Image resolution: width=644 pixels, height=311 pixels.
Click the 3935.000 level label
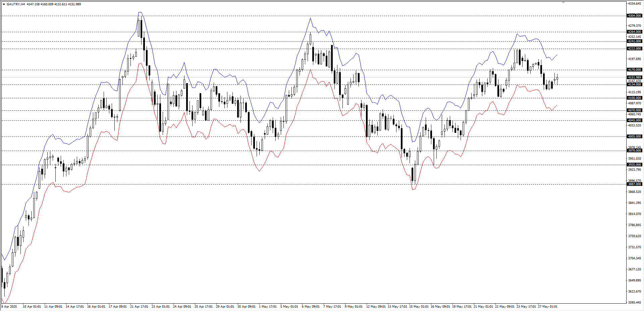pos(634,165)
